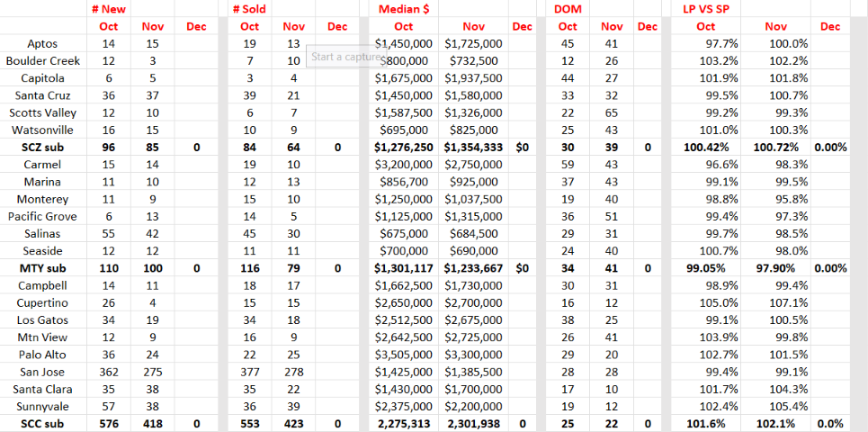Click the Nov header under LP VS SP

[x=776, y=26]
